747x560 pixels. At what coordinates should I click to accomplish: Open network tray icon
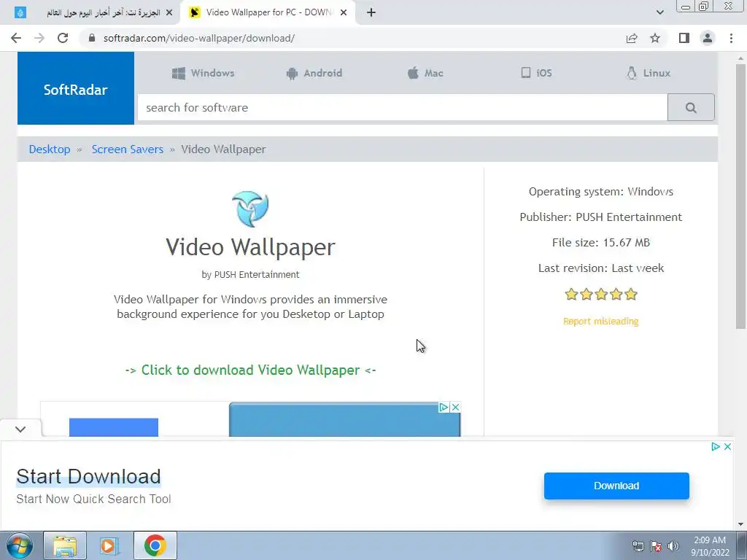coord(638,546)
